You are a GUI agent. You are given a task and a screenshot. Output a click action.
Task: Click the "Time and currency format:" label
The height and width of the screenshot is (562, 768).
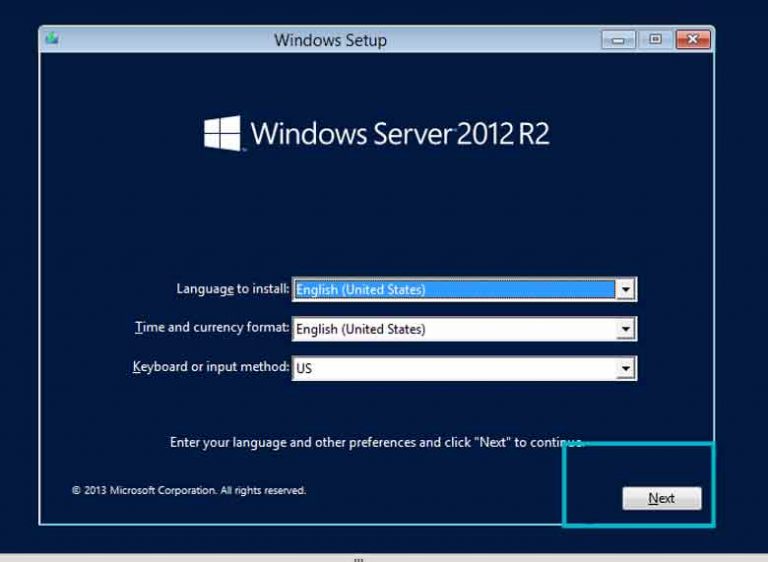point(212,327)
